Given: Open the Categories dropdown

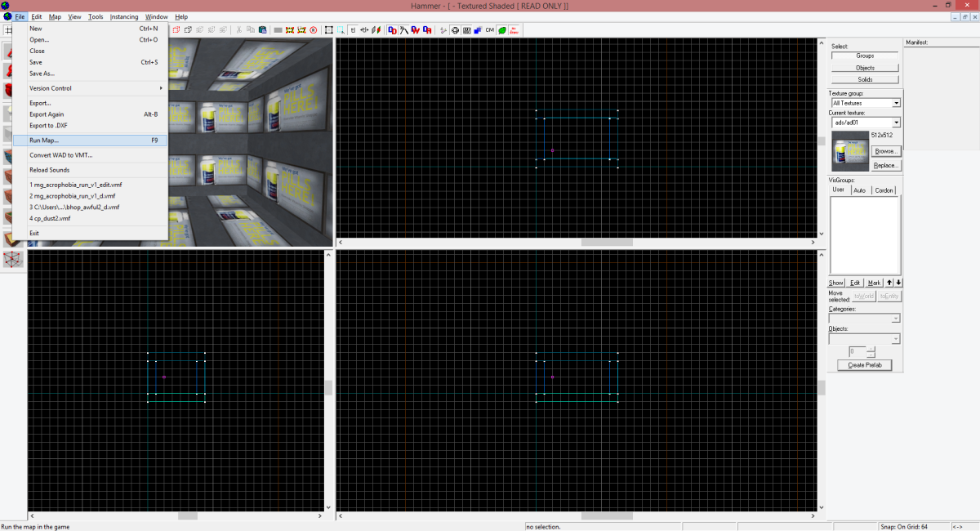Looking at the screenshot, I should click(x=865, y=319).
